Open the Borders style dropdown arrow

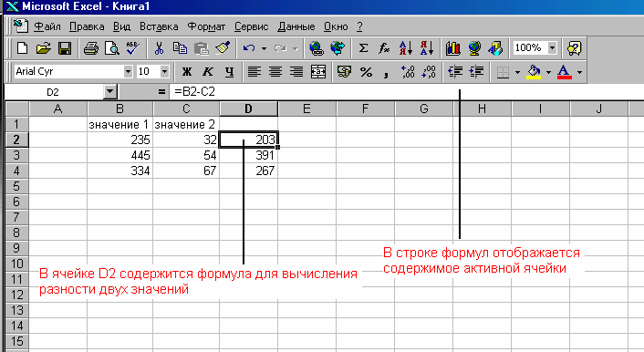[517, 72]
